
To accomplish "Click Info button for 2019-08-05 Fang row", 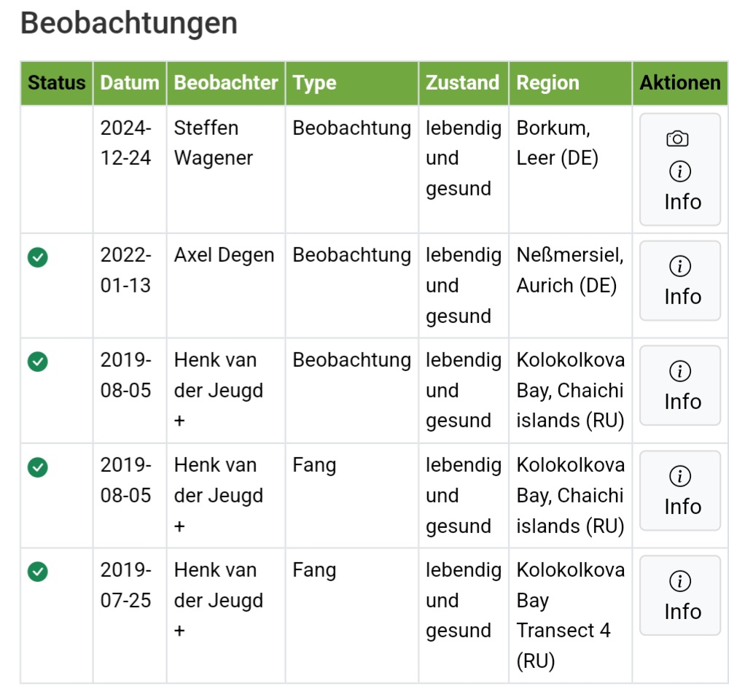I will [680, 491].
